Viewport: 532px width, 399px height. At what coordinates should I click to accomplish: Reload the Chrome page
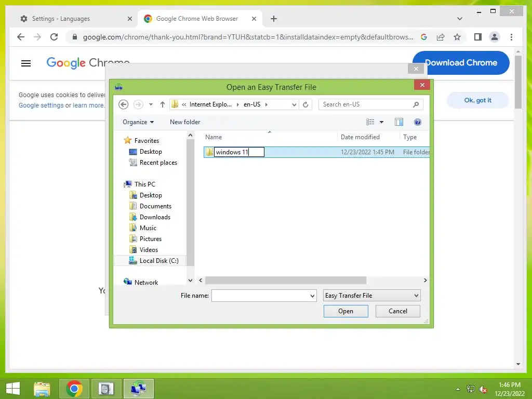[54, 37]
